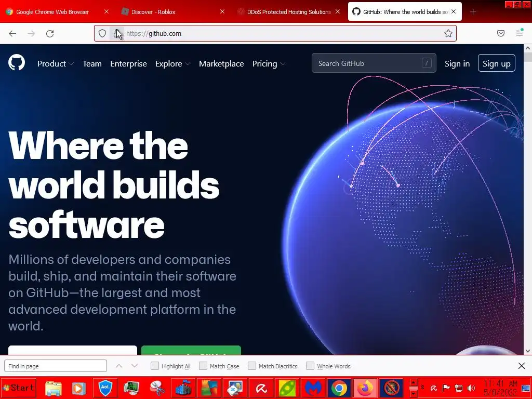Viewport: 532px width, 399px height.
Task: Reload the page with the refresh icon
Action: pyautogui.click(x=50, y=33)
